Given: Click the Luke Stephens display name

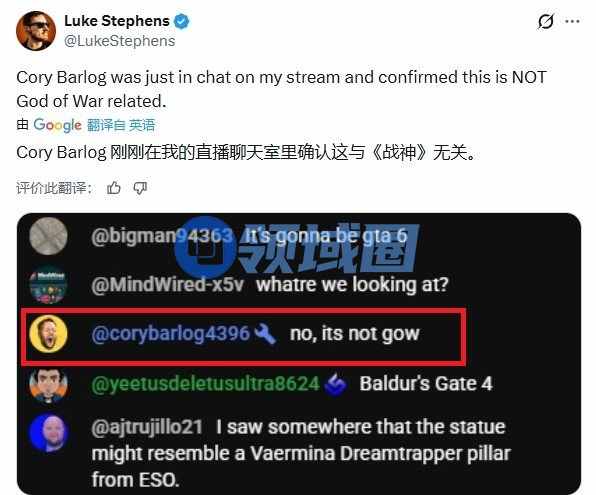Looking at the screenshot, I should point(117,21).
